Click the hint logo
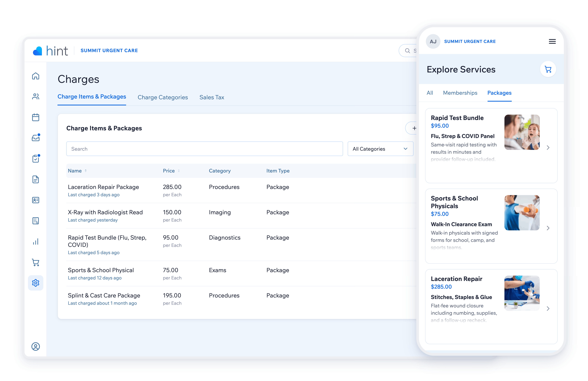 coord(50,51)
